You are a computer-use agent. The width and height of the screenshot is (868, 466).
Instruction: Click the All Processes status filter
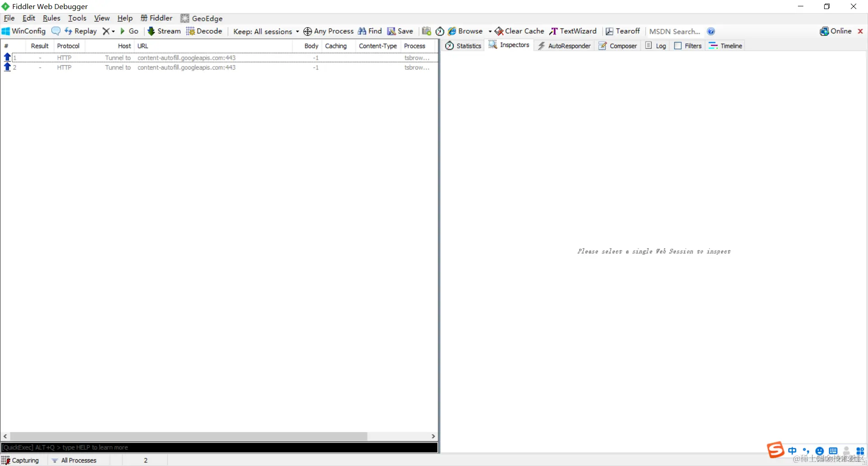click(x=74, y=460)
